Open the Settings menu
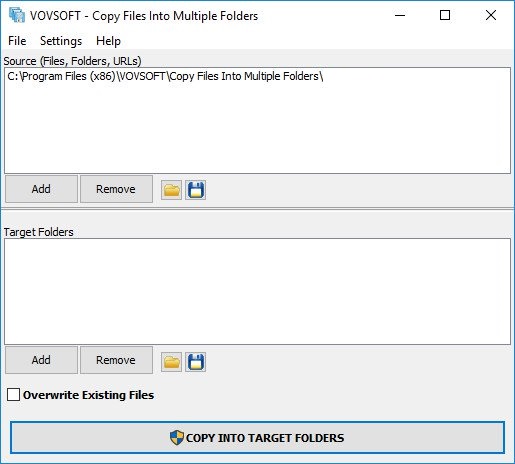This screenshot has width=515, height=464. 61,41
